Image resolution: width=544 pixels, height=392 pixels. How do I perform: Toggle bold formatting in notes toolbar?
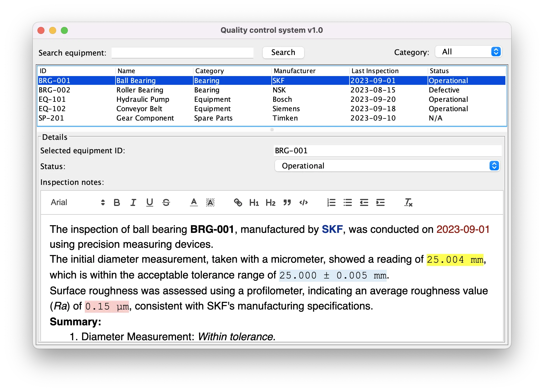click(x=117, y=202)
